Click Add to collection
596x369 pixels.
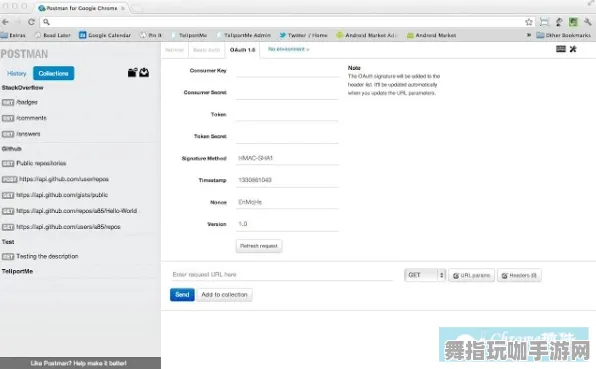click(224, 295)
